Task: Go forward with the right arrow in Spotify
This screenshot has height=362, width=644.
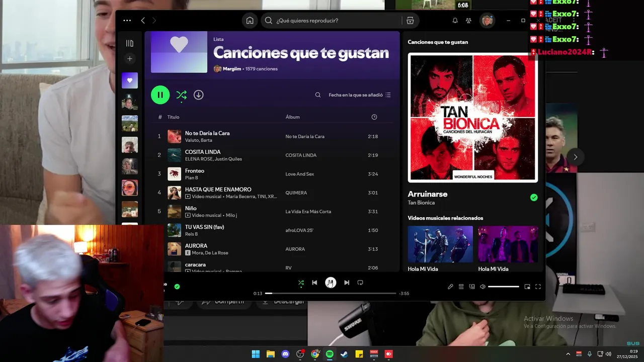Action: pos(154,21)
